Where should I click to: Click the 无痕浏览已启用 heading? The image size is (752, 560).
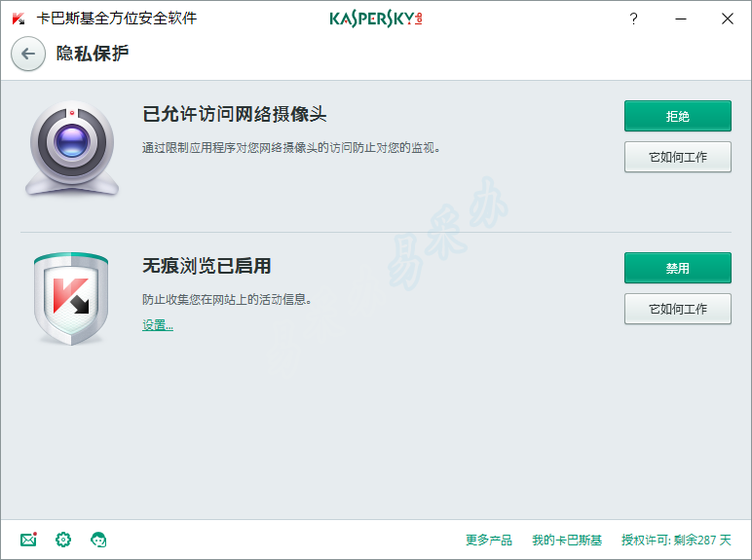207,266
